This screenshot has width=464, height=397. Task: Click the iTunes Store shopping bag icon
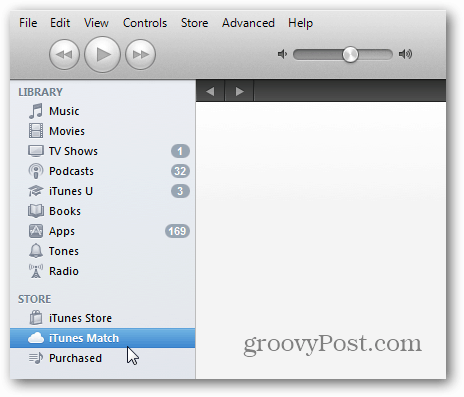[x=36, y=318]
